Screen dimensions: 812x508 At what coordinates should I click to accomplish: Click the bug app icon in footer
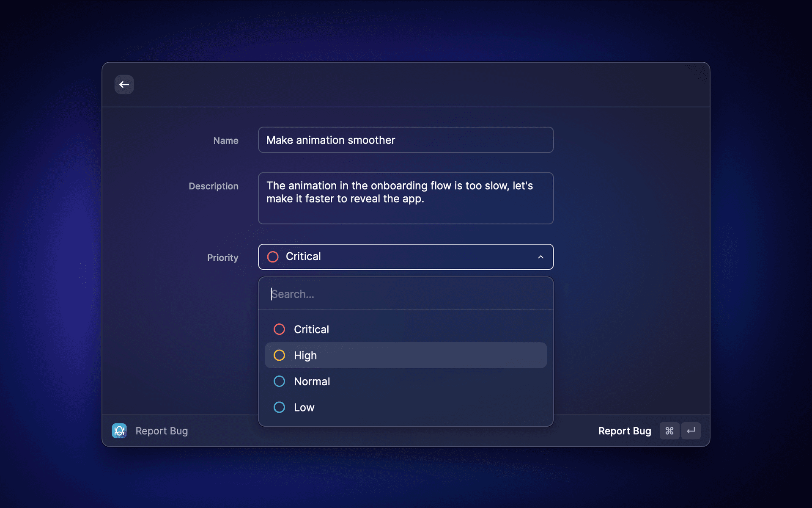[x=119, y=431]
